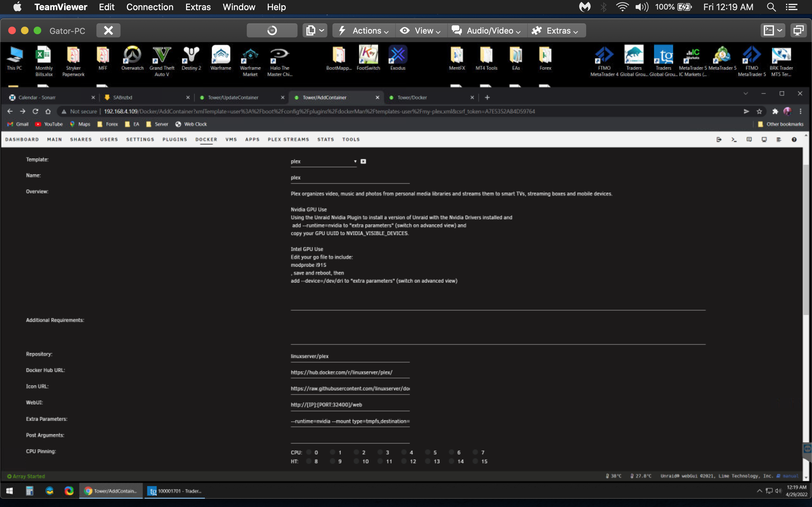Open the Unraid help icon
The height and width of the screenshot is (507, 812).
(794, 139)
